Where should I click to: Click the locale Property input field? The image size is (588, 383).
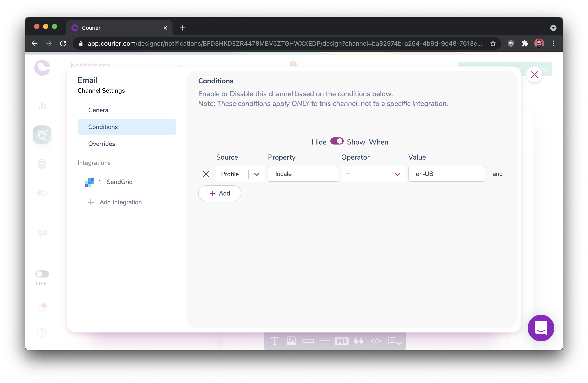click(303, 174)
